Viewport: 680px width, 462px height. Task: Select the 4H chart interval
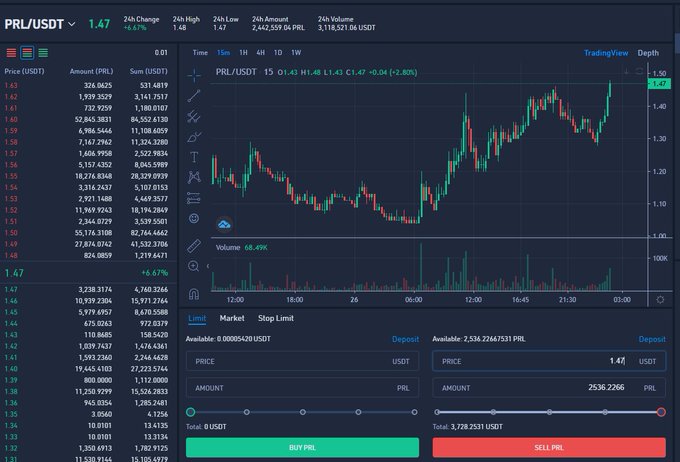260,52
